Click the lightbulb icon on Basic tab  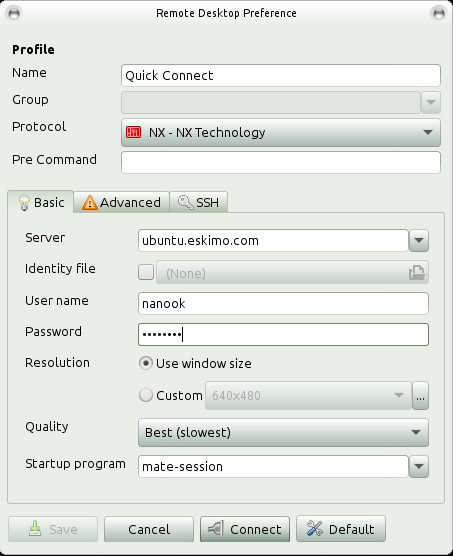24,203
